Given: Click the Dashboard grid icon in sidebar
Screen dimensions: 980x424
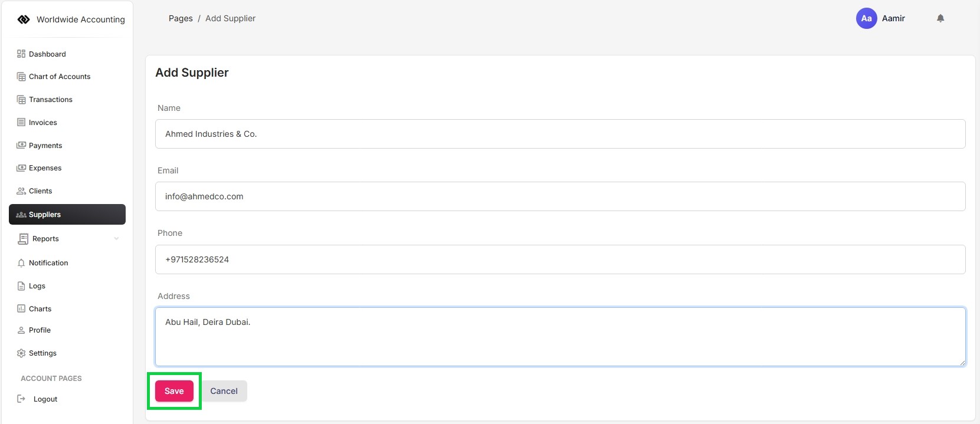Looking at the screenshot, I should coord(21,54).
